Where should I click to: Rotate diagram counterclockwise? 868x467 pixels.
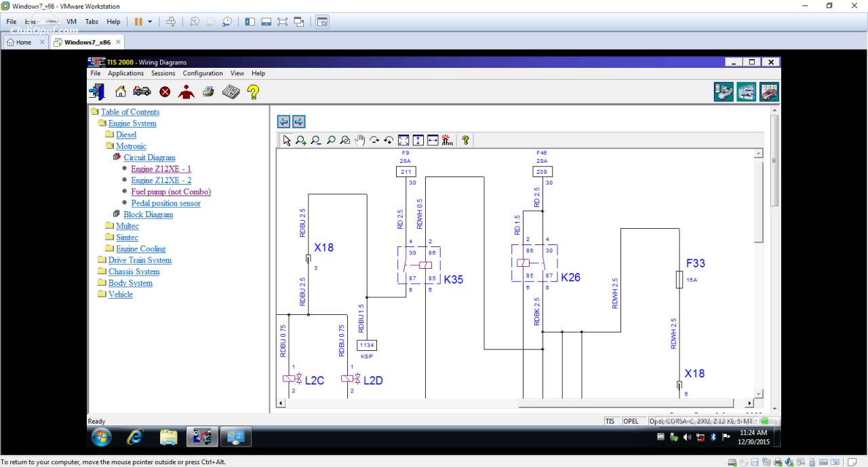[389, 141]
